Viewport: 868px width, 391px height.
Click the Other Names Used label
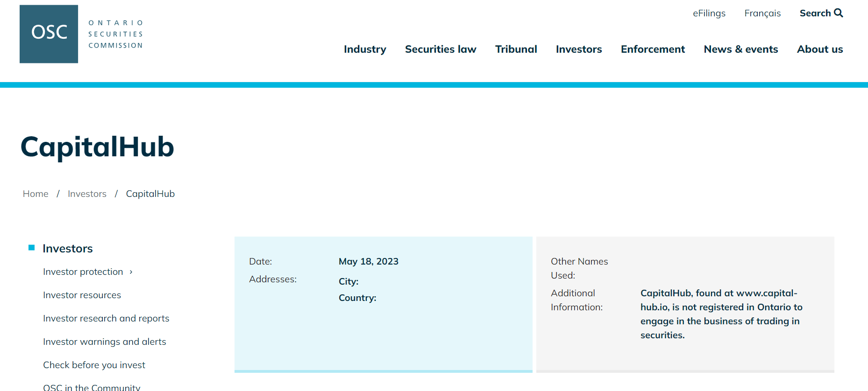(579, 268)
